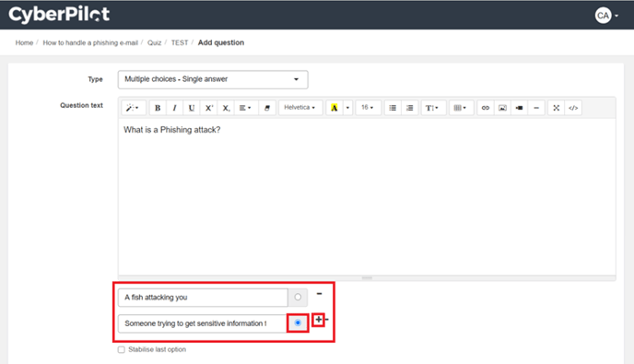Image resolution: width=634 pixels, height=364 pixels.
Task: Select radio for 'Someone trying to get sensitive information'
Action: [298, 323]
